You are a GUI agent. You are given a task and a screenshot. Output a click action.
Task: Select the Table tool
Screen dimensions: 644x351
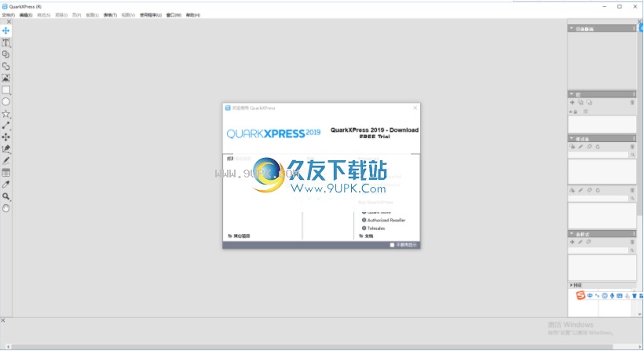(5, 173)
